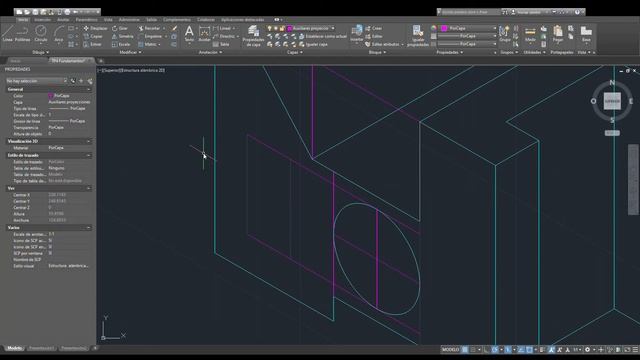Click the Grupo tool

505,33
